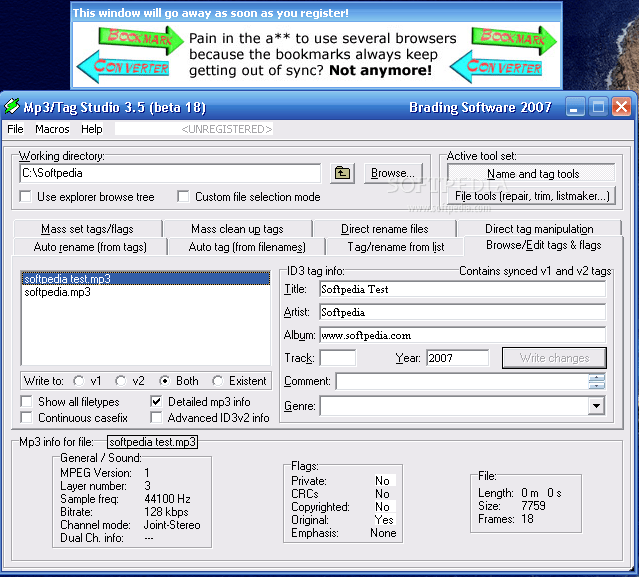
Task: Click the left Bookmark Converter banner logo
Action: pos(130,53)
